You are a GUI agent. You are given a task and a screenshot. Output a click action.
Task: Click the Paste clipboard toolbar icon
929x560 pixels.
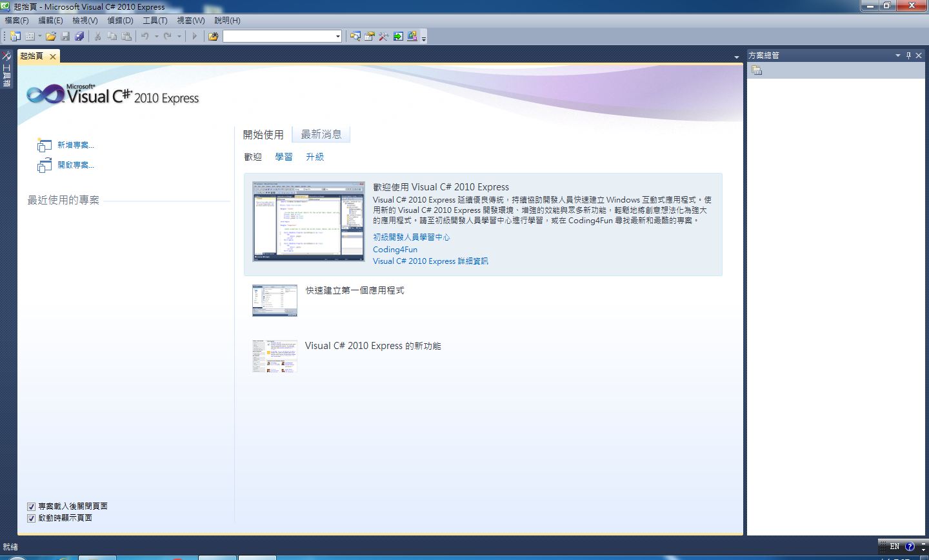(x=126, y=36)
